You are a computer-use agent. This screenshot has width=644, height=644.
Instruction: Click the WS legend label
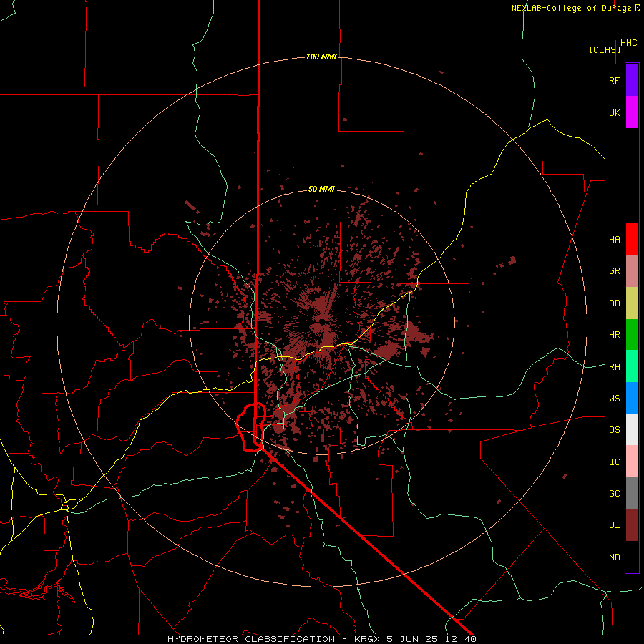614,398
